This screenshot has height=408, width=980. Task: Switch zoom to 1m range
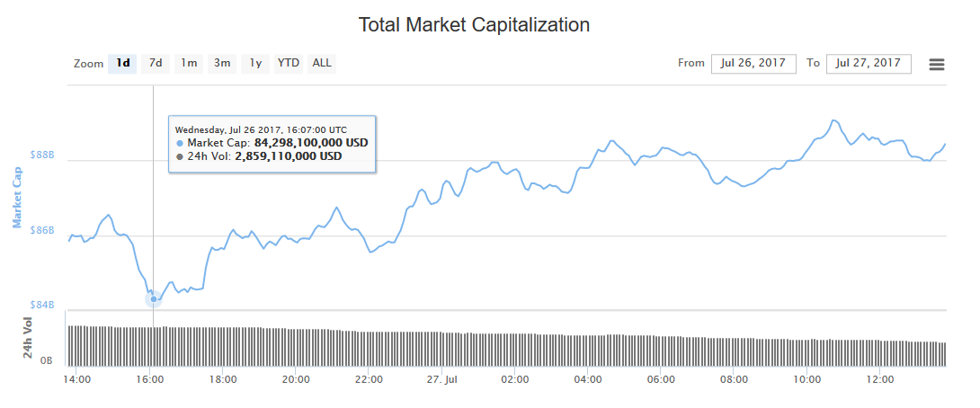pyautogui.click(x=189, y=63)
